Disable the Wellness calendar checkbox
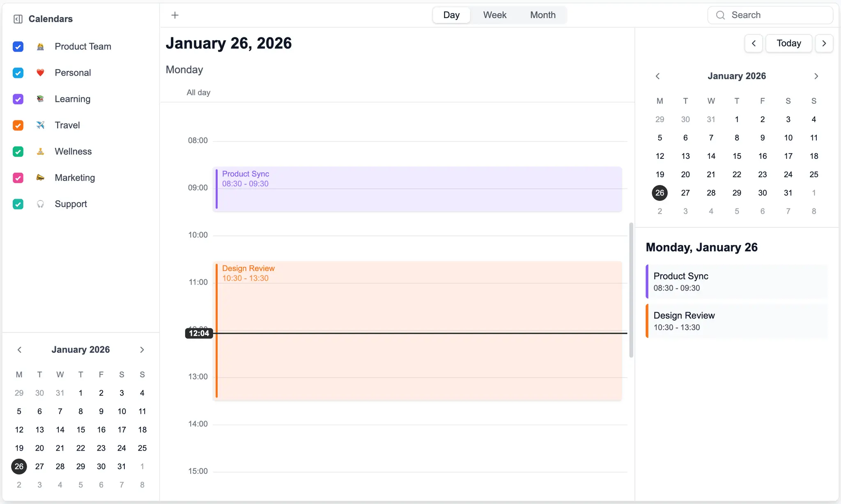This screenshot has height=504, width=841. [x=18, y=151]
